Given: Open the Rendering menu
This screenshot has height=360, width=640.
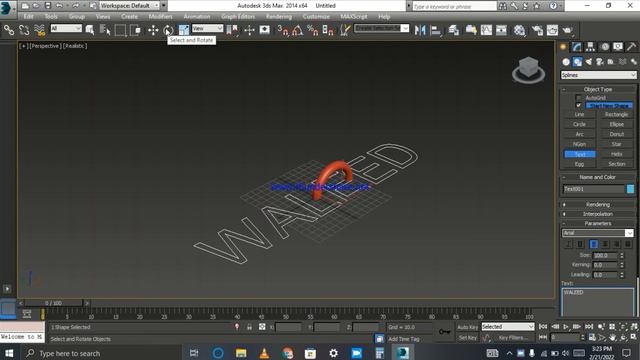Looking at the screenshot, I should tap(279, 17).
